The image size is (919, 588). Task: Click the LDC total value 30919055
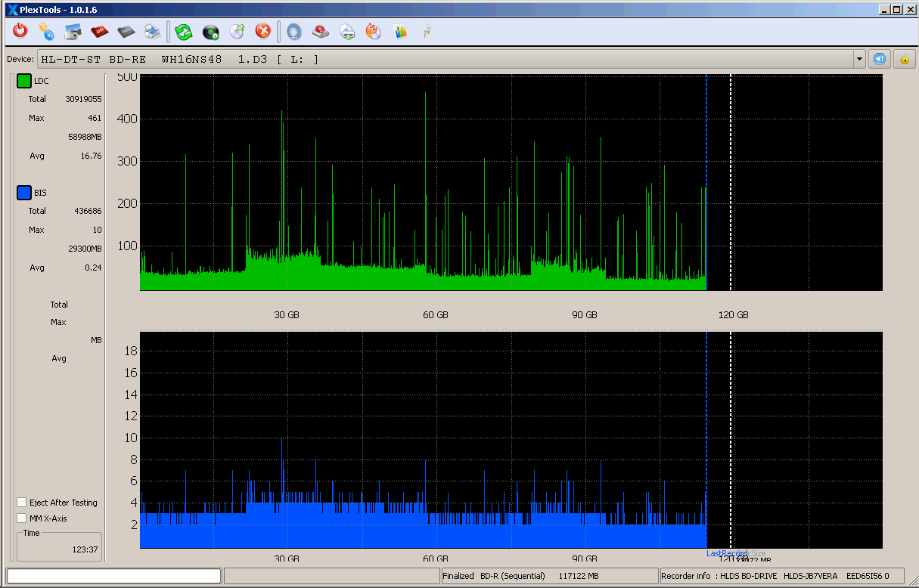click(83, 99)
